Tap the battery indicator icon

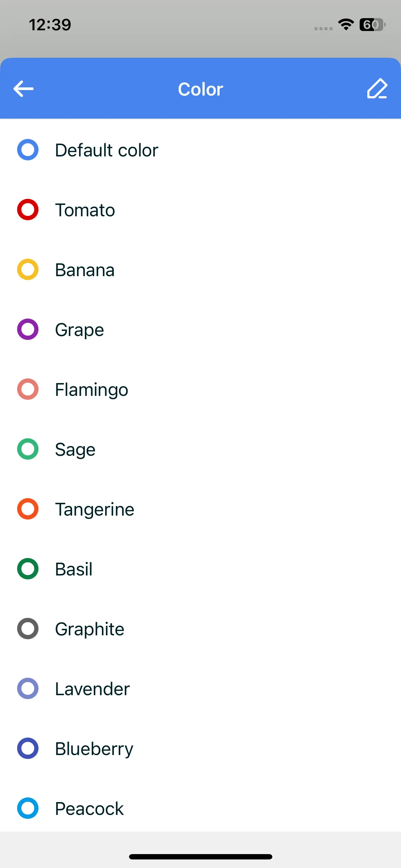click(372, 25)
